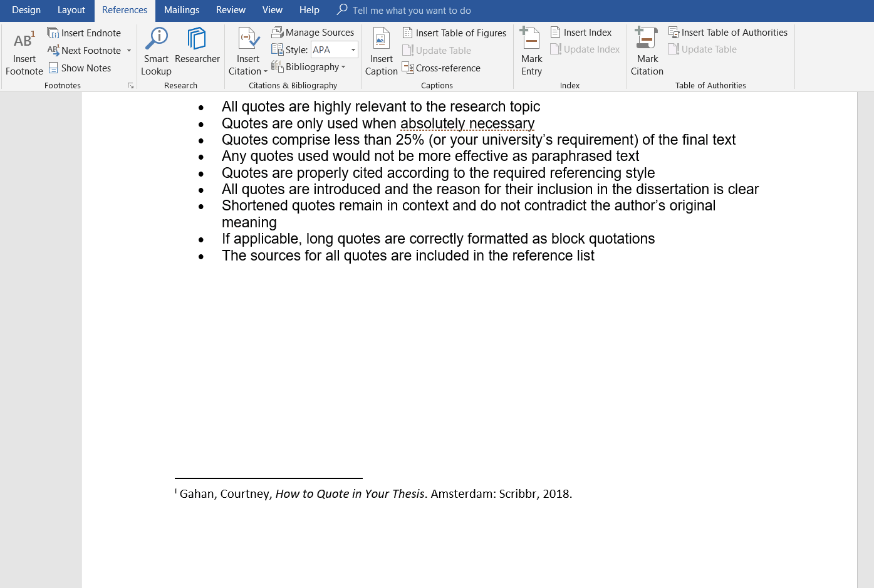Toggle Show Notes in the Footnotes group
The image size is (874, 588).
pyautogui.click(x=80, y=68)
